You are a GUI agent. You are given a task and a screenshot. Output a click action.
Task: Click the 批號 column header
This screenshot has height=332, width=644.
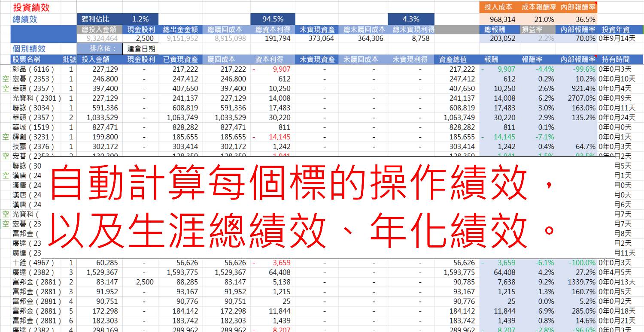(x=69, y=60)
